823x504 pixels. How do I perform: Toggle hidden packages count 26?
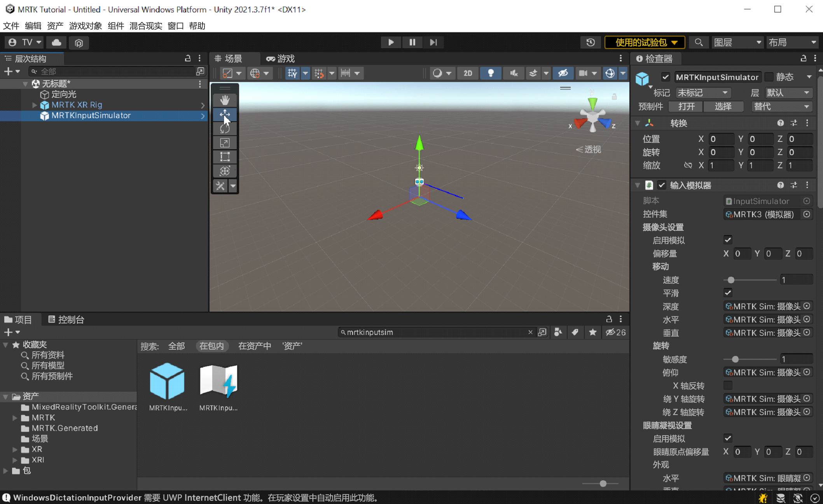(x=615, y=332)
